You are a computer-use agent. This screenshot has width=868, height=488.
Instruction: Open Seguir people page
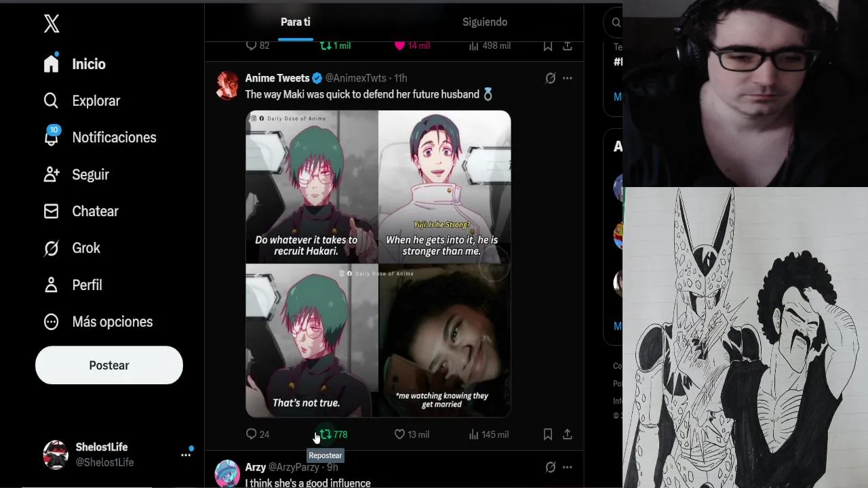pyautogui.click(x=76, y=174)
